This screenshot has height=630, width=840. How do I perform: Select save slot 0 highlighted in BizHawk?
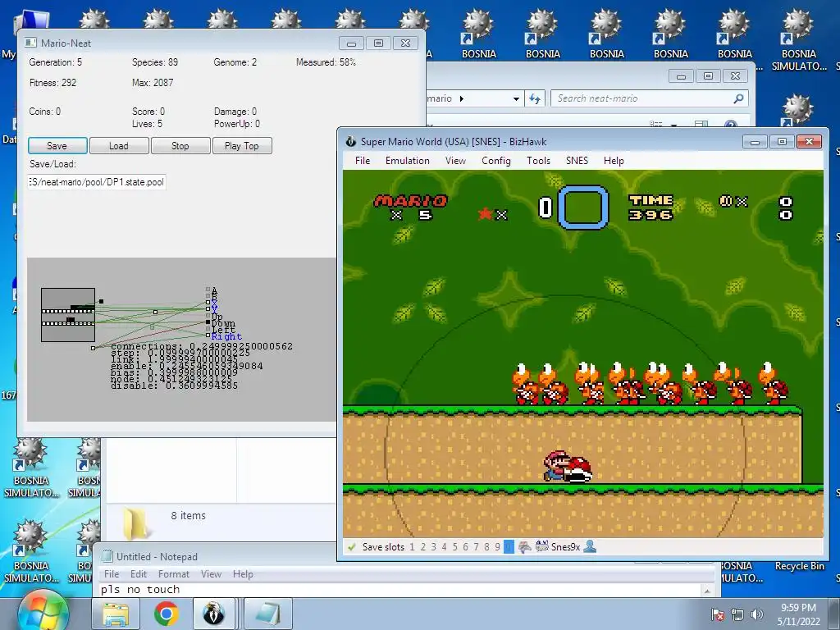pyautogui.click(x=509, y=547)
